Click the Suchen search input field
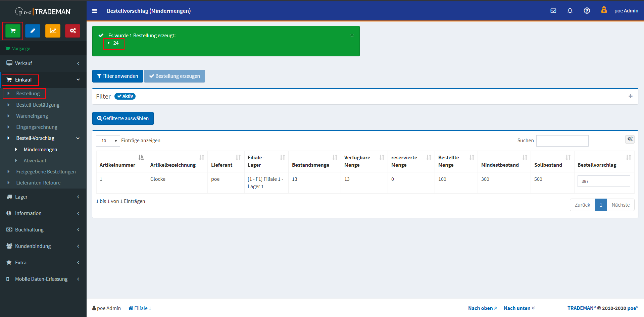The height and width of the screenshot is (317, 644). pos(562,141)
